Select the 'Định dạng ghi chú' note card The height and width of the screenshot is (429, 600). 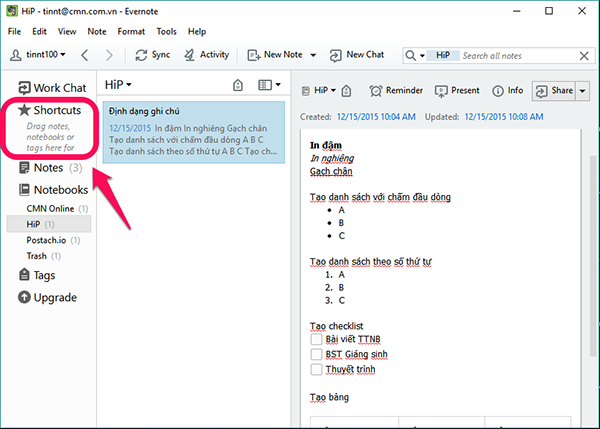click(194, 132)
